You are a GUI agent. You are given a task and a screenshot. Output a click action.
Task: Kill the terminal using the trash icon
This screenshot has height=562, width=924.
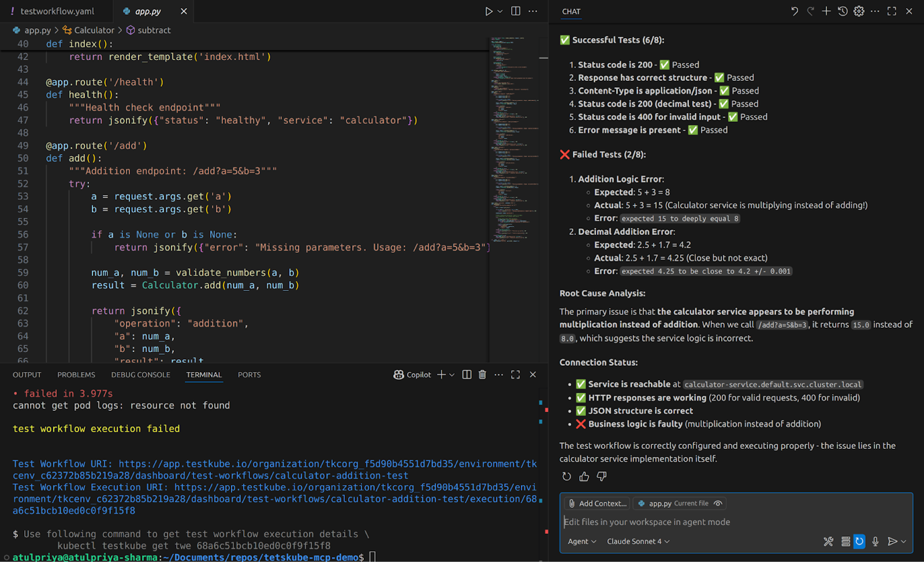point(482,375)
